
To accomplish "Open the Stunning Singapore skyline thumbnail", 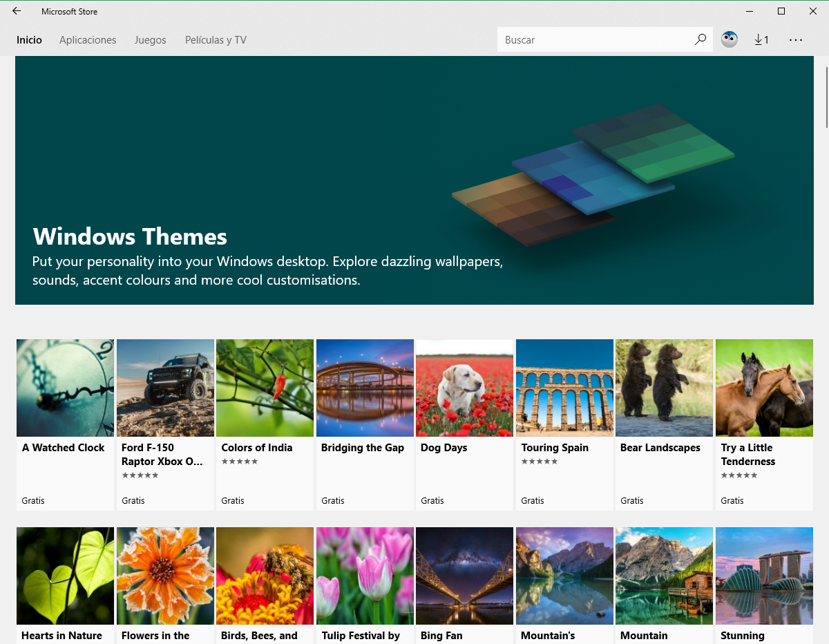I will pos(764,576).
